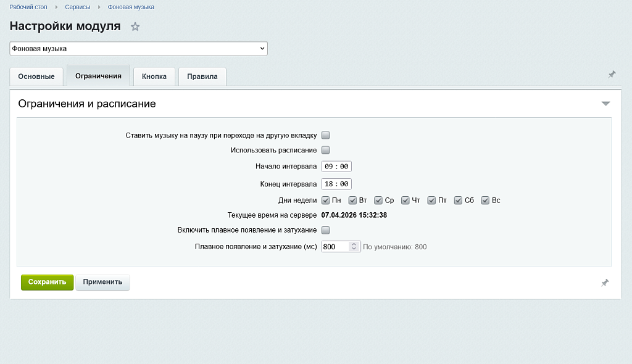
Task: Enable плавное появление и затухание checkbox
Action: pos(326,230)
